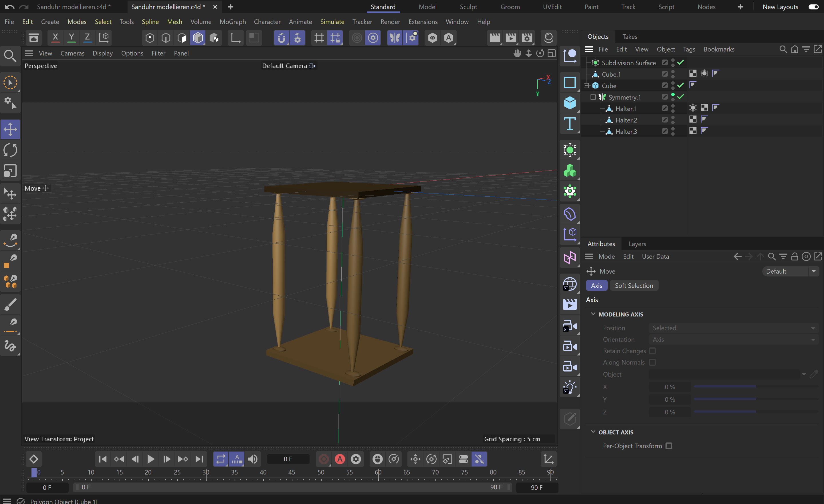Select the Rotate tool in left toolbar

[x=10, y=150]
